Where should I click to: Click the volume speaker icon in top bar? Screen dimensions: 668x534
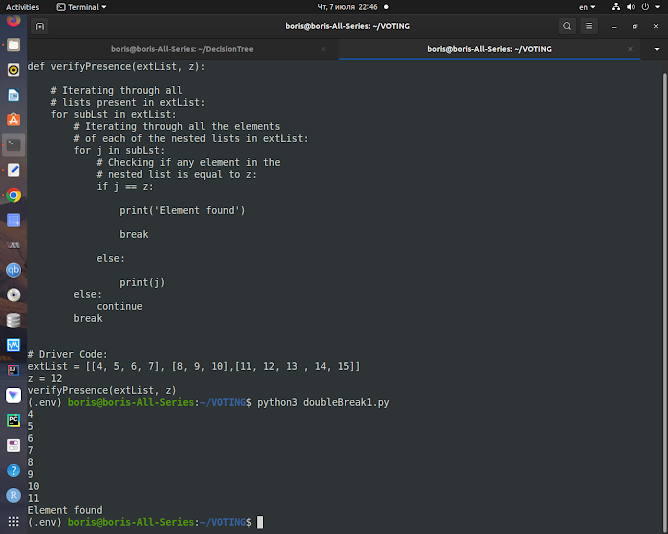coord(631,7)
